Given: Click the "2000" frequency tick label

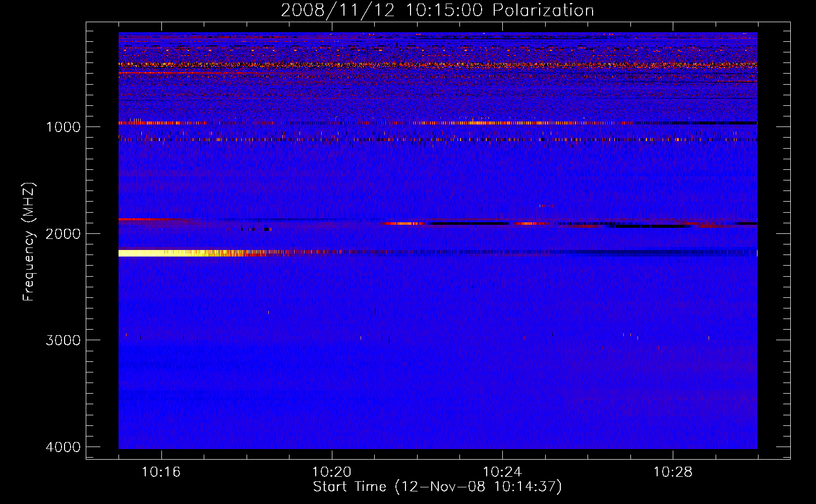Looking at the screenshot, I should point(63,233).
